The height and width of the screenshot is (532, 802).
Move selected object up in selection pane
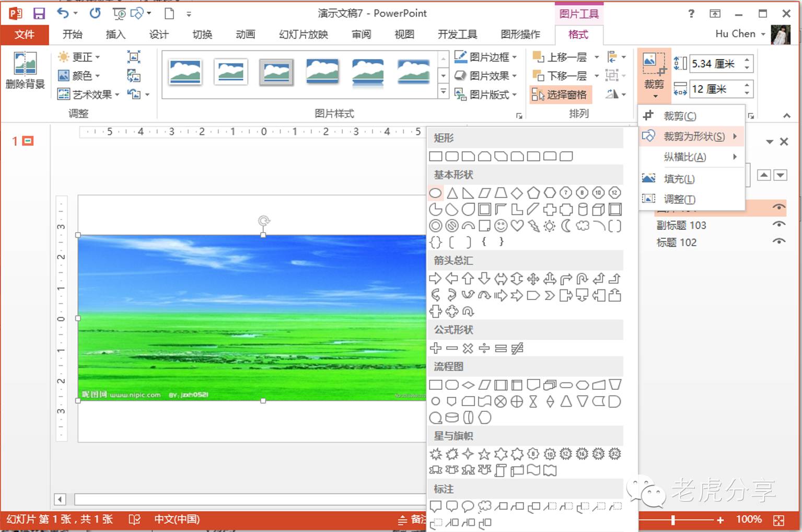pyautogui.click(x=764, y=175)
